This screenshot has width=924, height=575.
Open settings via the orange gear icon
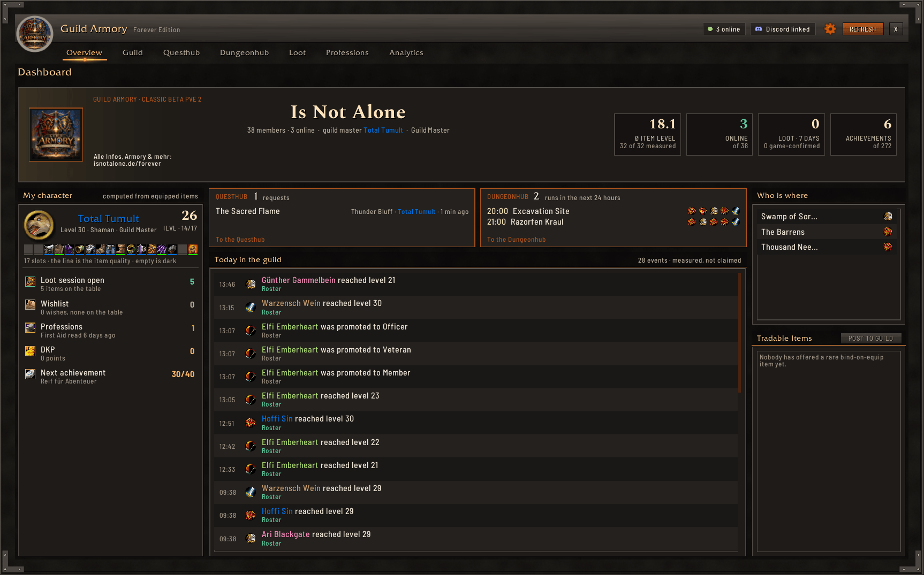click(830, 29)
